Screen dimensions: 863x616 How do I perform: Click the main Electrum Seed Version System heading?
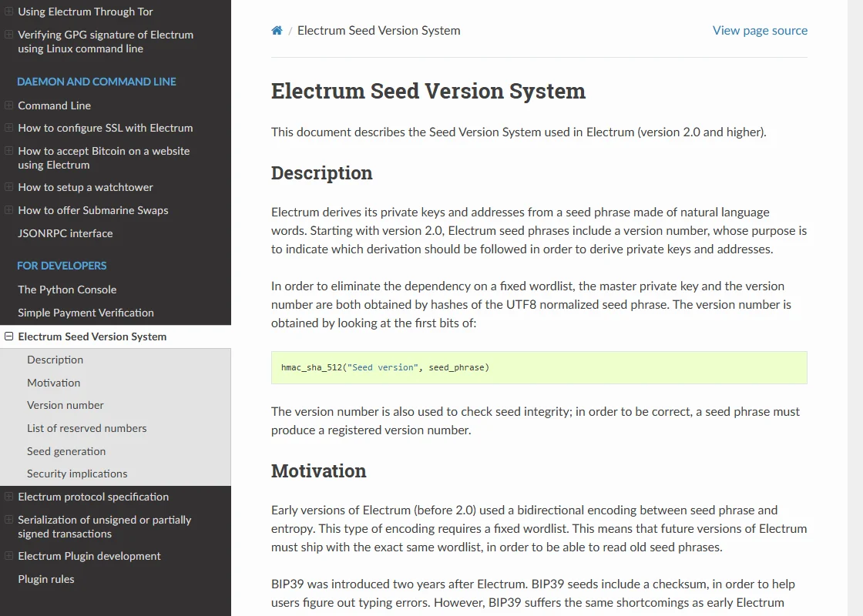pyautogui.click(x=428, y=91)
